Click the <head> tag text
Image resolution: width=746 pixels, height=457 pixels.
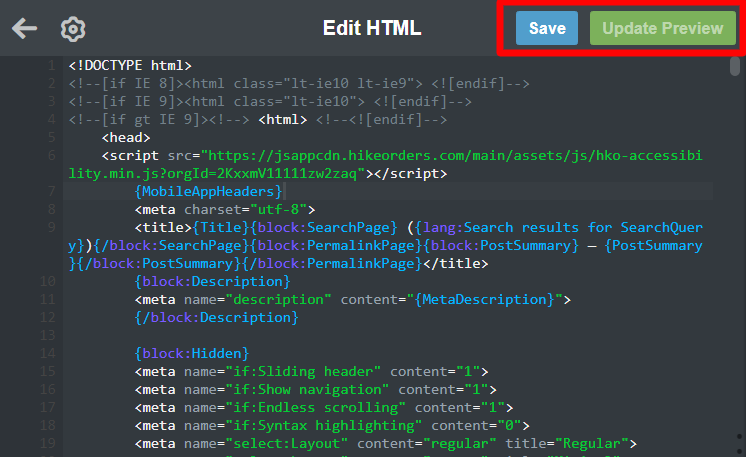coord(126,137)
